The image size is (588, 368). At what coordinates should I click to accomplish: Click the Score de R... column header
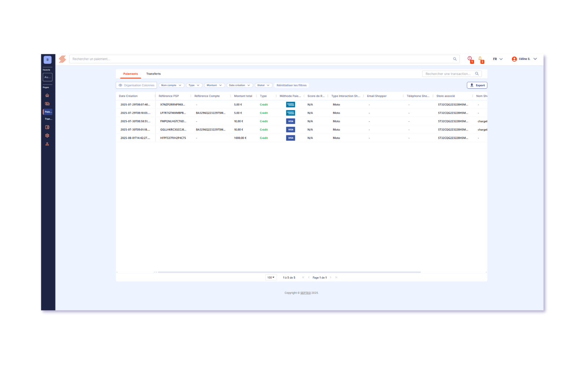click(316, 96)
